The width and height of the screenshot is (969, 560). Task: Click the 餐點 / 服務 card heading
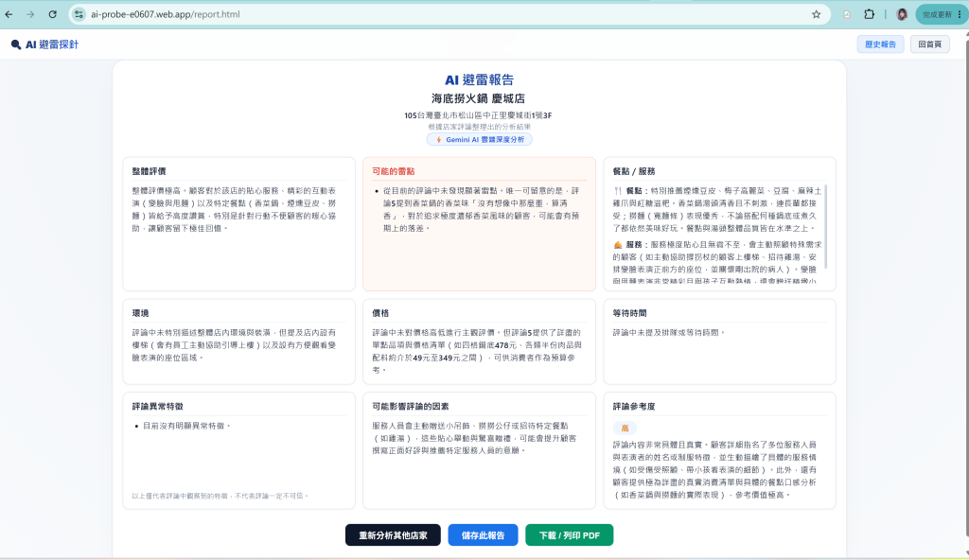[634, 171]
